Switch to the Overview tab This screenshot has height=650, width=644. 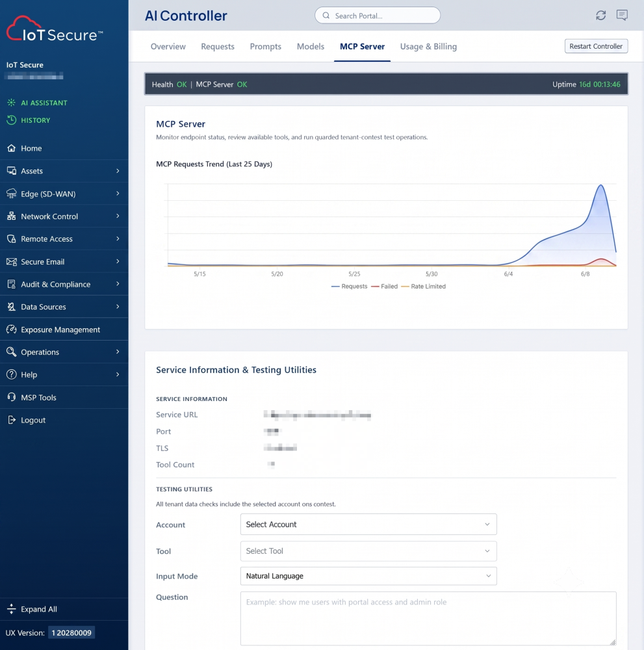pyautogui.click(x=168, y=46)
